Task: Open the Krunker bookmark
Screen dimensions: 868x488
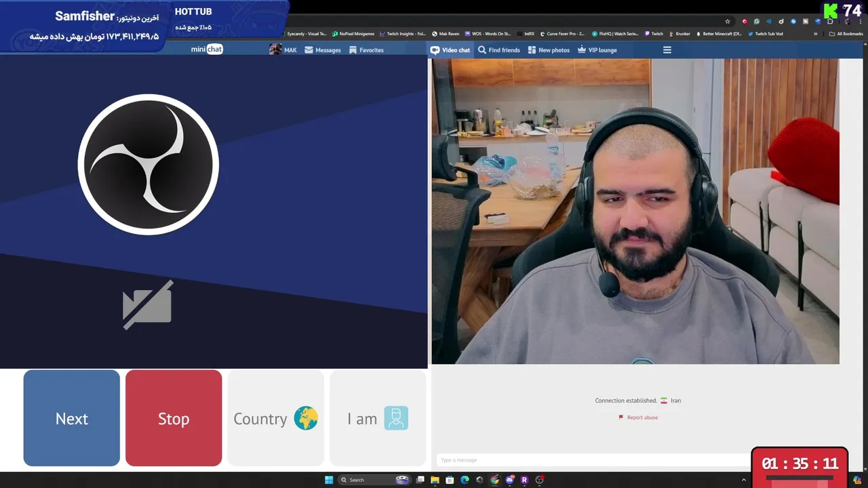Action: (679, 34)
